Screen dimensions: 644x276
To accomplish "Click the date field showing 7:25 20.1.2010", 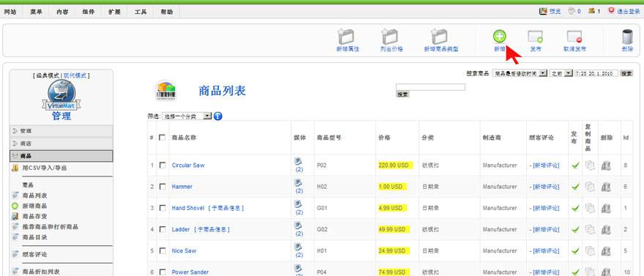I will [x=596, y=73].
